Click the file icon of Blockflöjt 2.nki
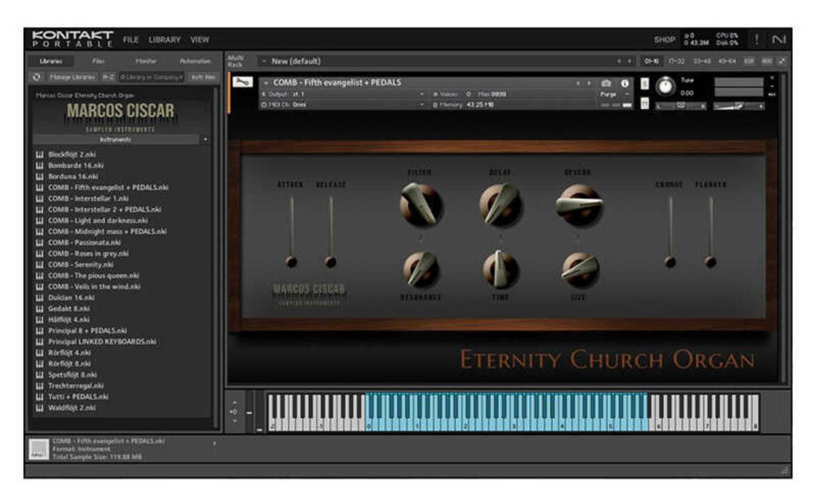The height and width of the screenshot is (504, 816). [x=40, y=154]
